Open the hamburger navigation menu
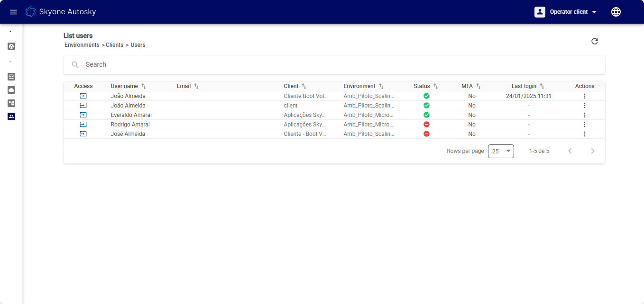The width and height of the screenshot is (644, 304). click(x=13, y=12)
